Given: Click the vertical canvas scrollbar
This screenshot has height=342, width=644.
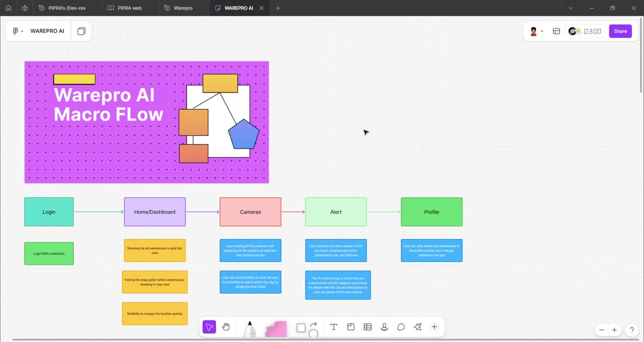Looking at the screenshot, I should point(641,55).
